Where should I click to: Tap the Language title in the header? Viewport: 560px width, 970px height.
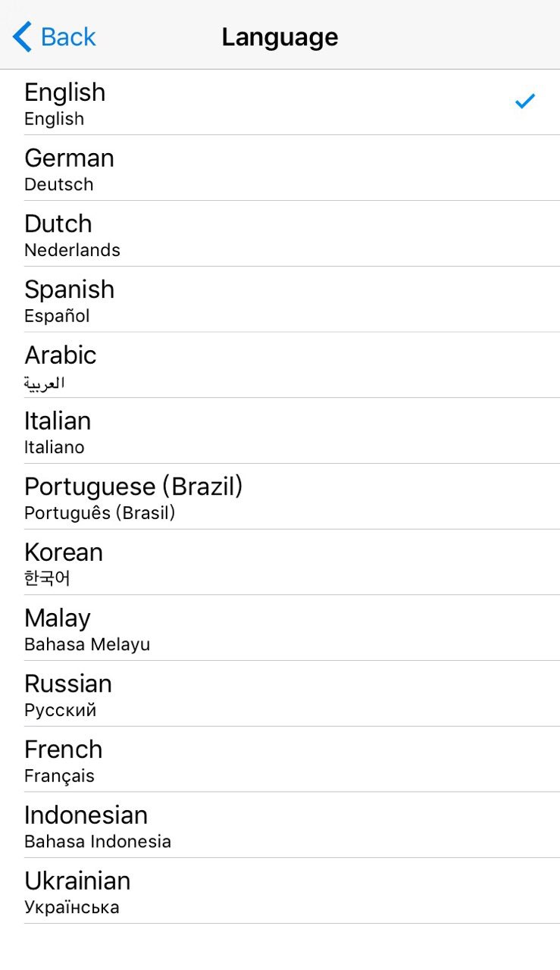click(x=280, y=36)
